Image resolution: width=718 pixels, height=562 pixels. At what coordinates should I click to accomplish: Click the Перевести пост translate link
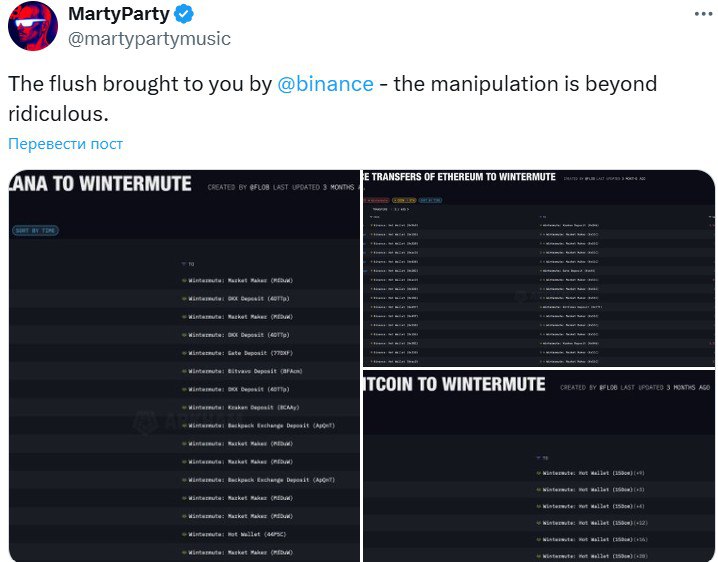point(65,144)
